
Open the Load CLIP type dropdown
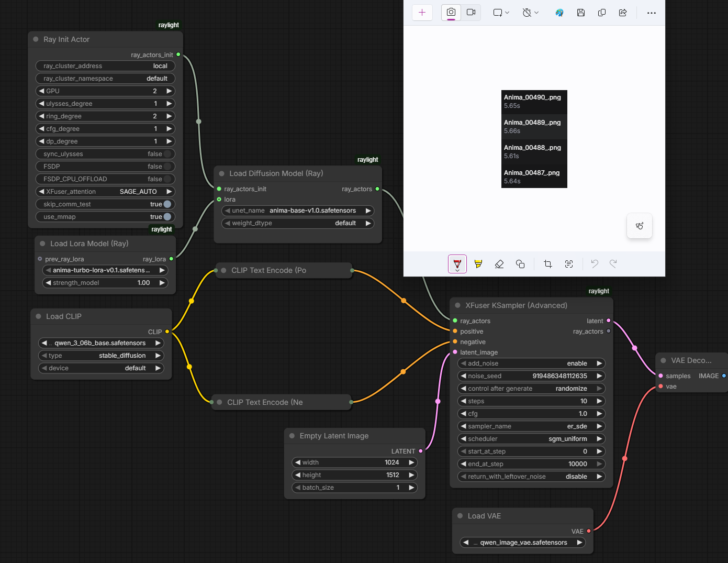[101, 356]
